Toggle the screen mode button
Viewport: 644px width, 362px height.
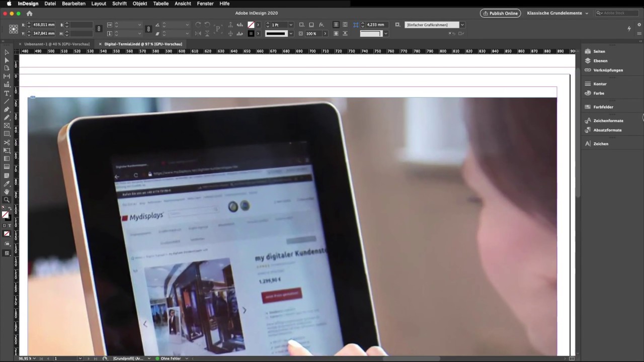(x=7, y=253)
